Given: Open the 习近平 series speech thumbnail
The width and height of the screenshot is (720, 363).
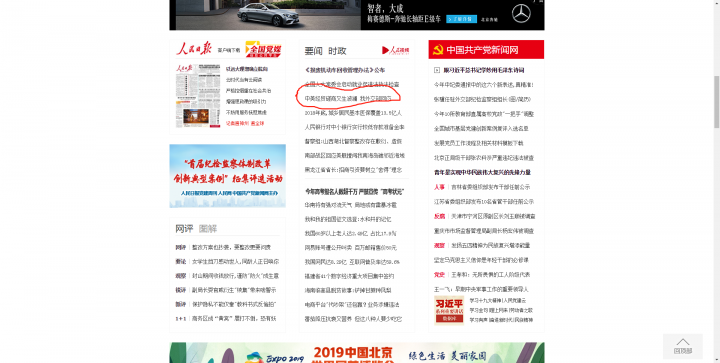Looking at the screenshot, I should 449,310.
